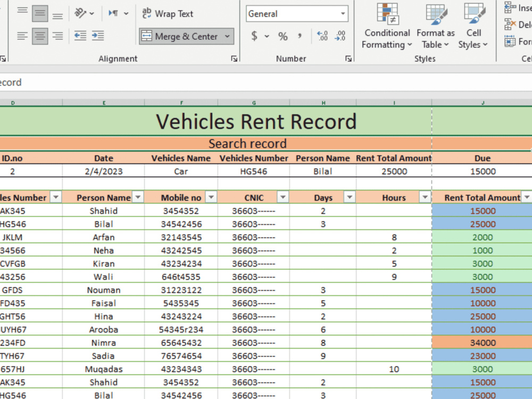The width and height of the screenshot is (532, 399).
Task: Toggle Center horizontal alignment
Action: (40, 36)
